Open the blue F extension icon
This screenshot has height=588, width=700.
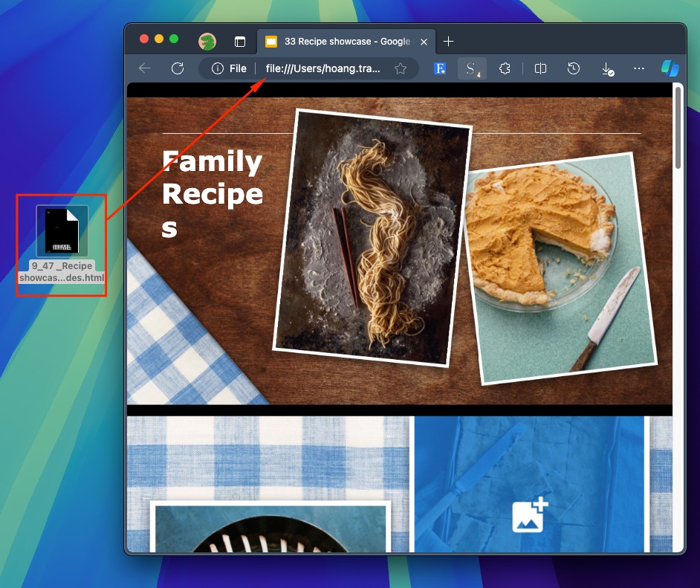pos(440,68)
